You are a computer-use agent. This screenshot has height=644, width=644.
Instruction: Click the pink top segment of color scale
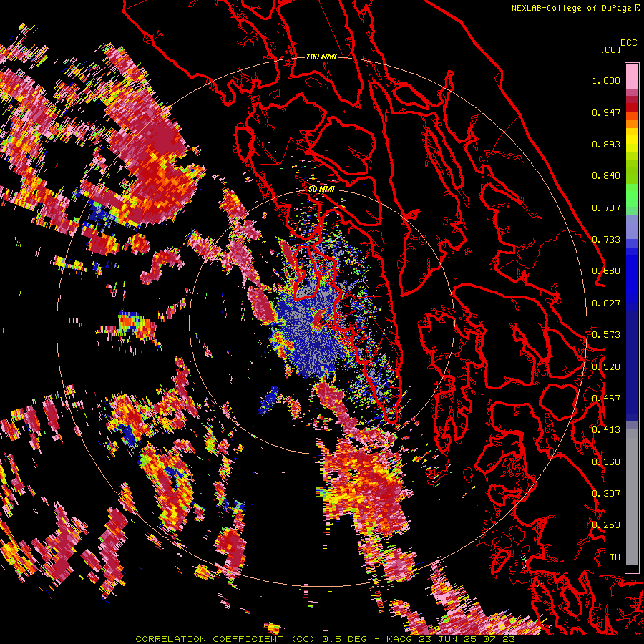pos(632,76)
